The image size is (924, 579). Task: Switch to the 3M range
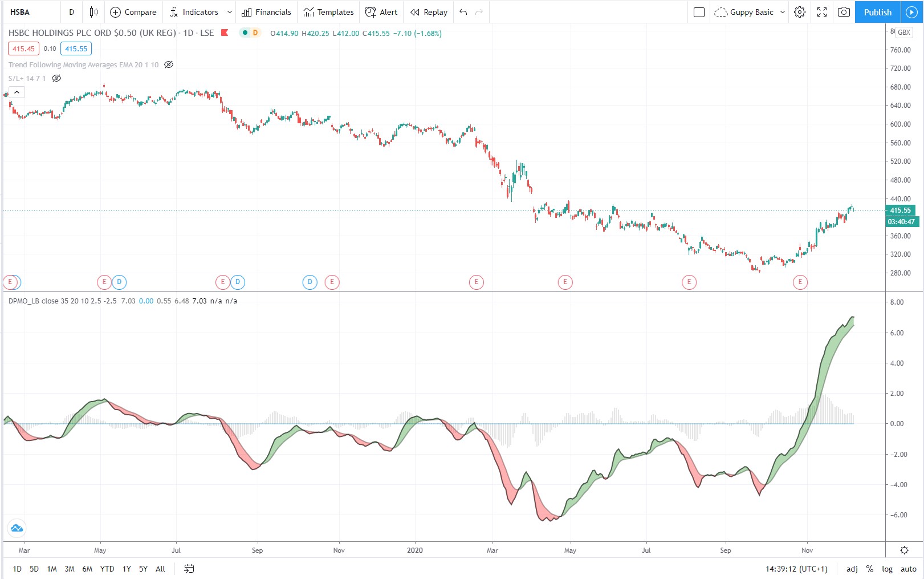[70, 569]
